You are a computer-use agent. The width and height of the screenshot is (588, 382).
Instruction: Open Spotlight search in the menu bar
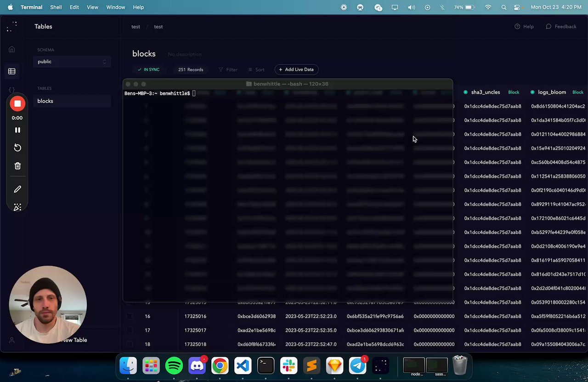pyautogui.click(x=504, y=7)
